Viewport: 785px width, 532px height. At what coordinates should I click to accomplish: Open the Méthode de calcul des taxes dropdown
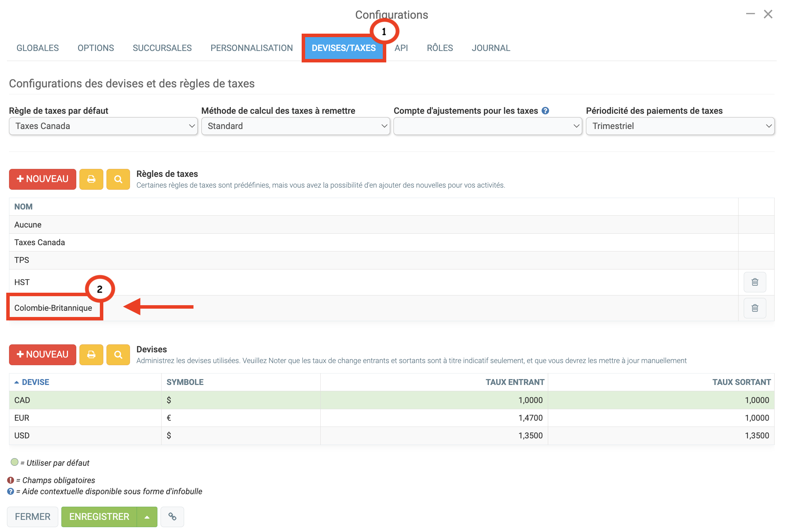pos(295,126)
